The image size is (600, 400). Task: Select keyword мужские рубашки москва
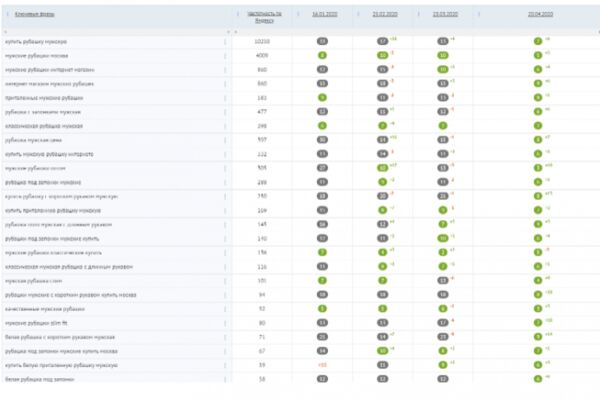pos(36,56)
